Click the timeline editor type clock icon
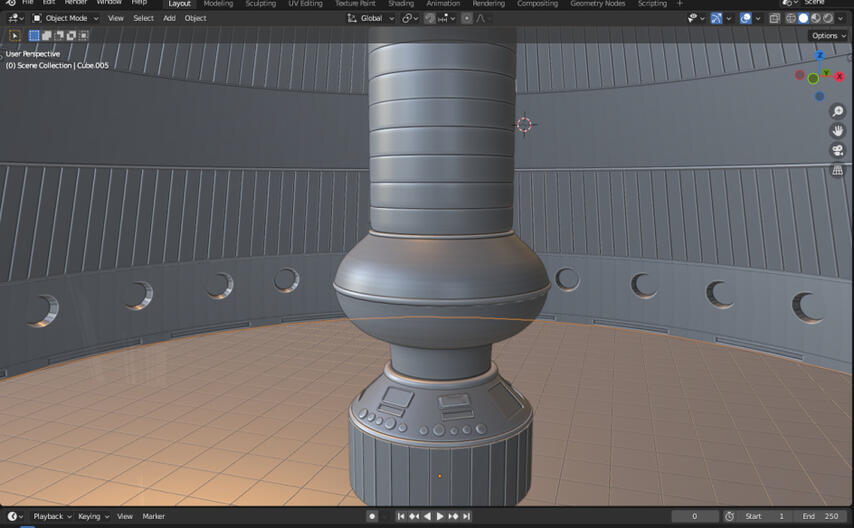The image size is (854, 528). point(15,516)
